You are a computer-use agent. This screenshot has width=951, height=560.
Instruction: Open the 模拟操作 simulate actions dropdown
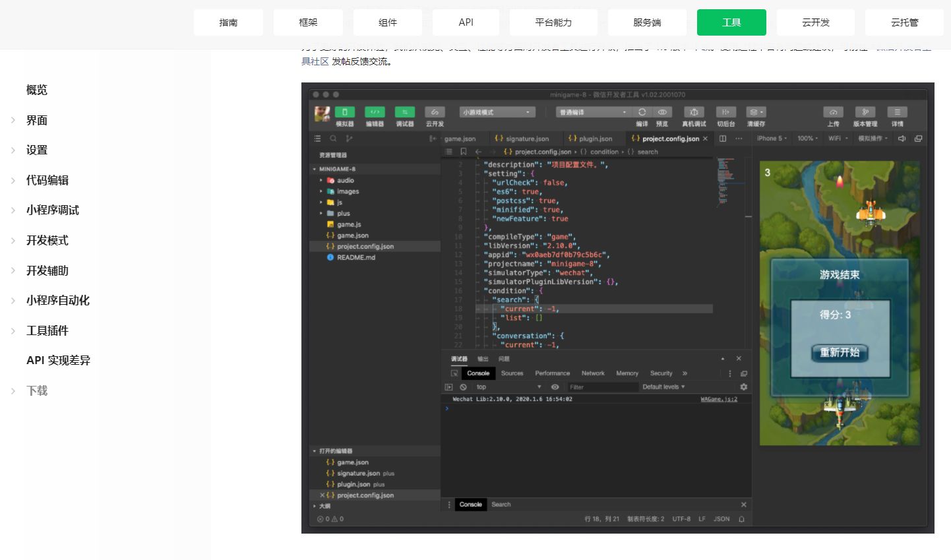click(x=873, y=139)
